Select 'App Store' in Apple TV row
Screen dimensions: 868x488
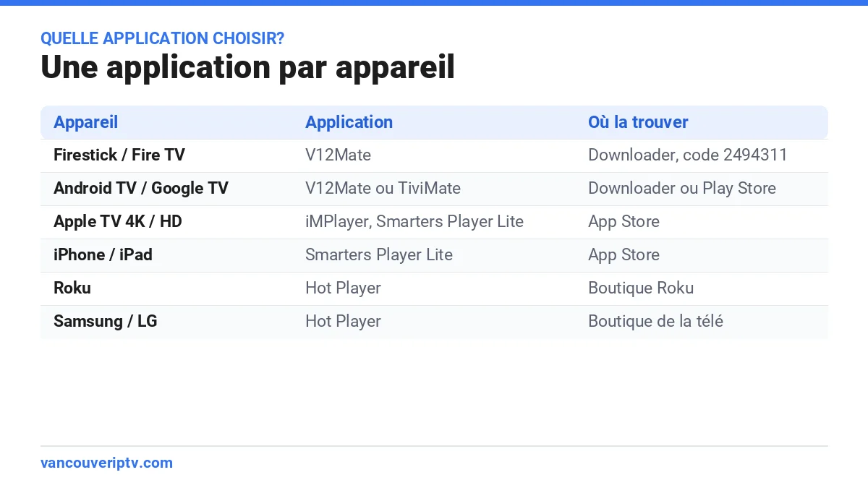point(624,221)
